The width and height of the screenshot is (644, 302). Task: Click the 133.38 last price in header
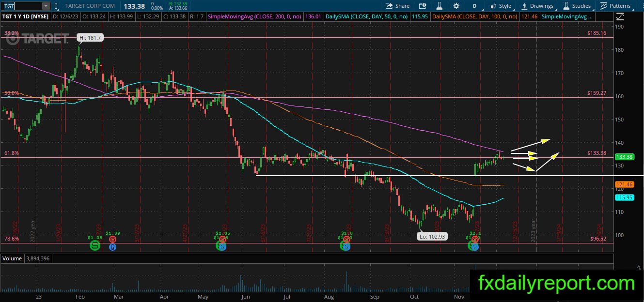click(134, 6)
